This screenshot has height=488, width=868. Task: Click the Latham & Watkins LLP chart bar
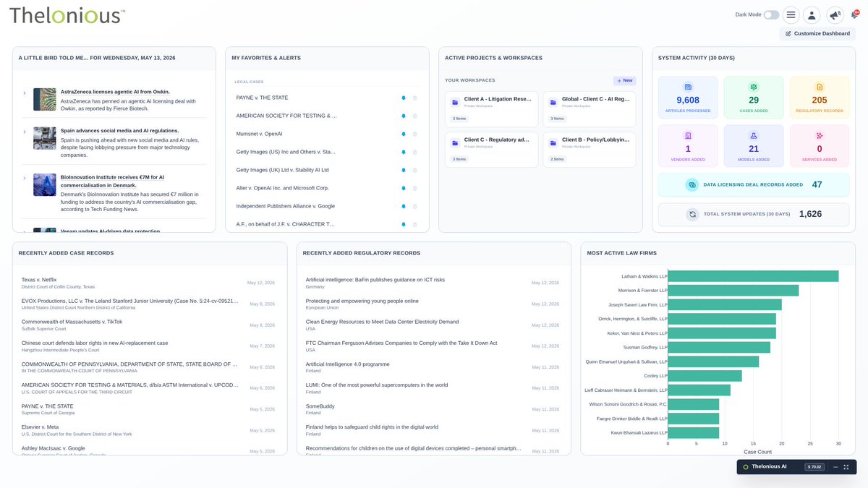tap(753, 276)
